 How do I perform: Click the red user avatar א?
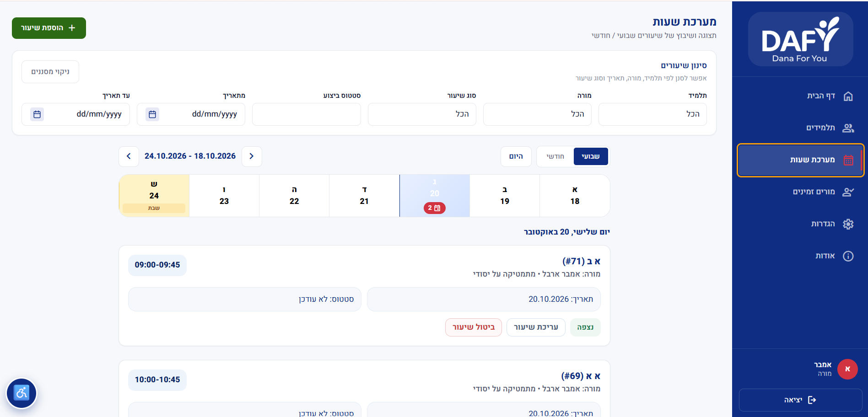(x=847, y=369)
